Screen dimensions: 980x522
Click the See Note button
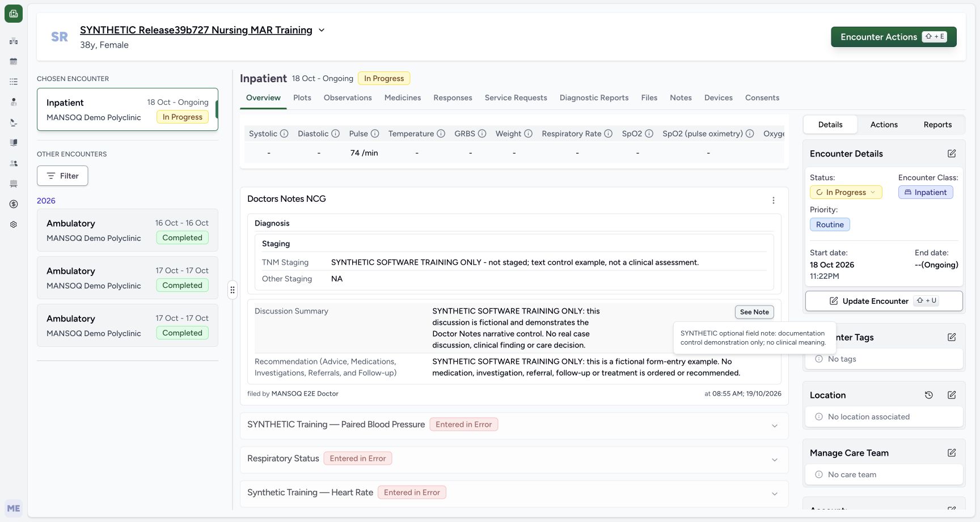tap(754, 312)
